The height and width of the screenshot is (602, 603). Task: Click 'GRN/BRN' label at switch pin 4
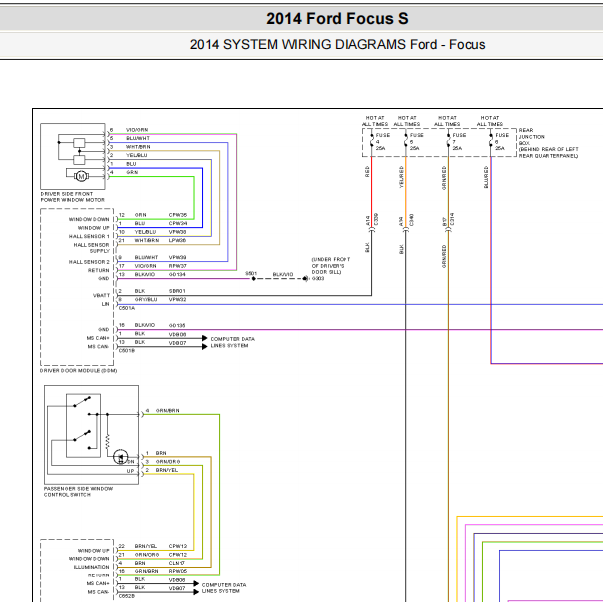(x=167, y=410)
